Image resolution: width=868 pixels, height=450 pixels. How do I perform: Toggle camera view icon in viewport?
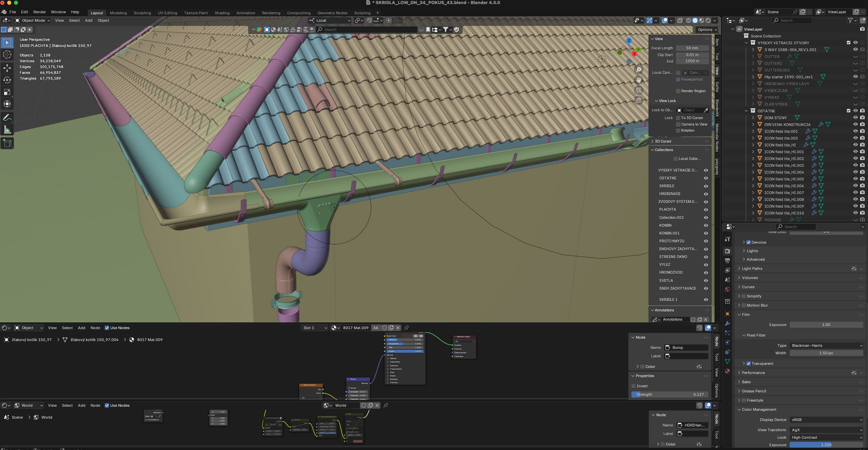(639, 90)
